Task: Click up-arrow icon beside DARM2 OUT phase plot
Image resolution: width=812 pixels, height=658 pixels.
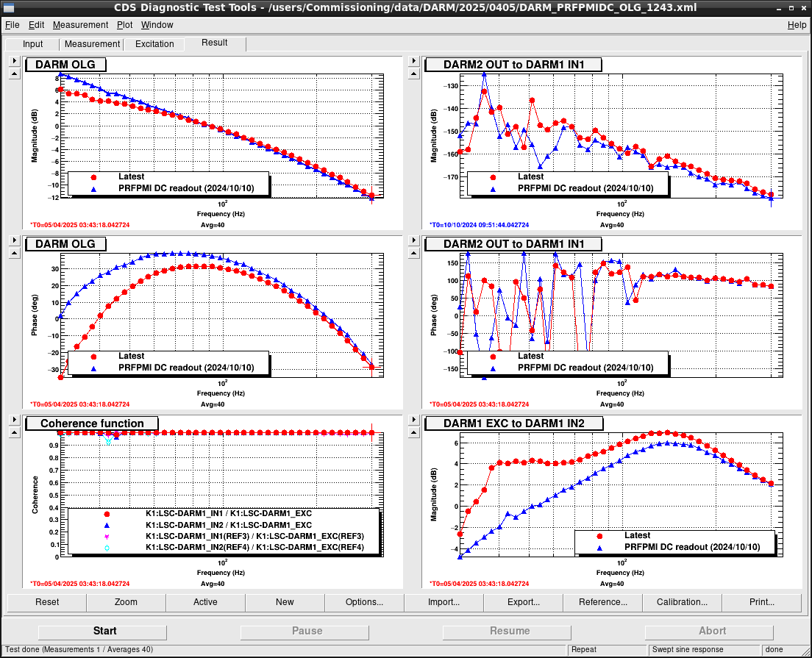Action: (x=414, y=253)
